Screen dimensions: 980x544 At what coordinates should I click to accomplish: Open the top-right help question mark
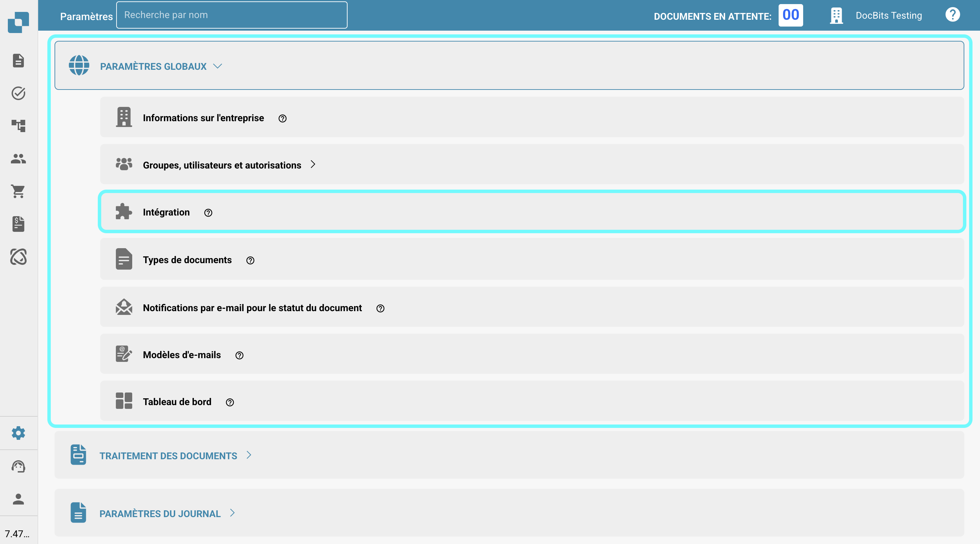point(952,15)
